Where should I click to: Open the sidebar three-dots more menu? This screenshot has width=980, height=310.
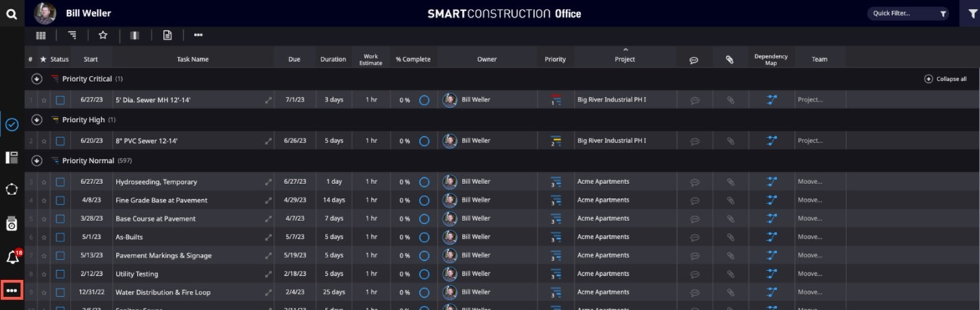click(x=12, y=291)
